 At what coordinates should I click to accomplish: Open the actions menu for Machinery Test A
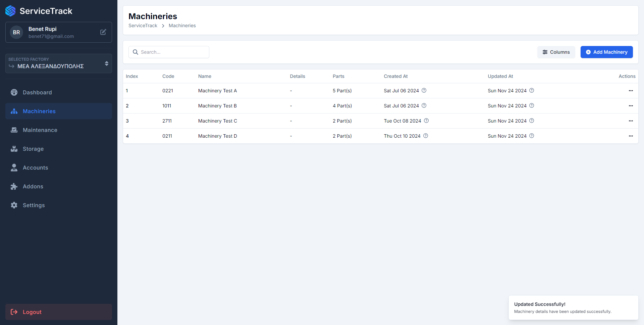(631, 91)
